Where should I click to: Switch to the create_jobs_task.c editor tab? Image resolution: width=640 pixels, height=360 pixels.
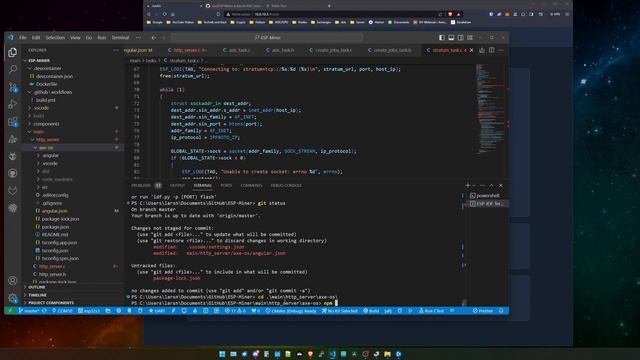[331, 50]
